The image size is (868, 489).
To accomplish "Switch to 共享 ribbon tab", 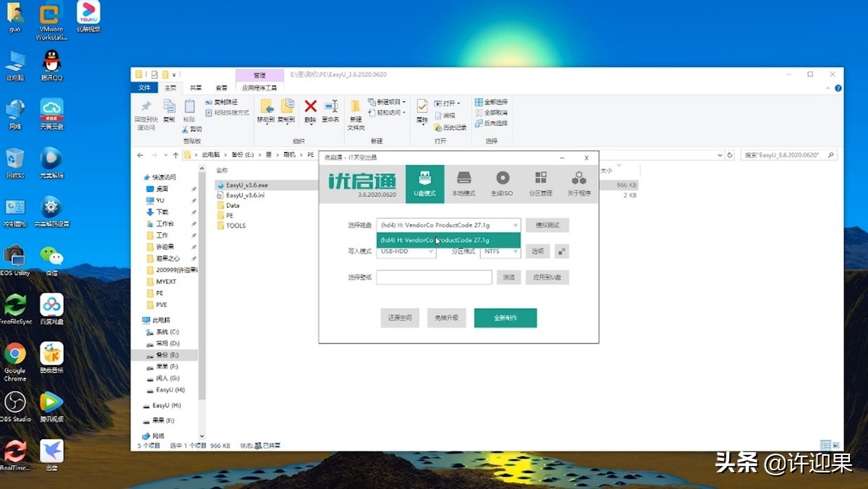I will (x=195, y=88).
